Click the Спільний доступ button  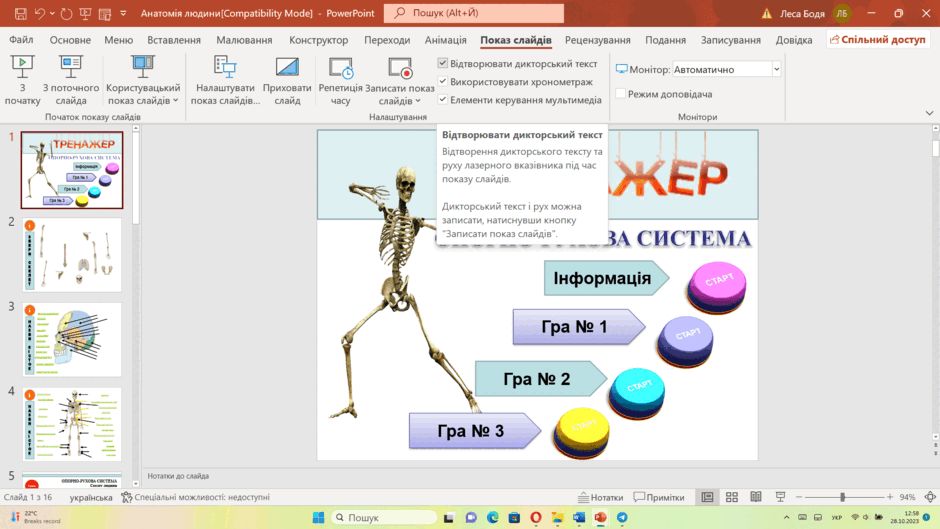pos(878,40)
